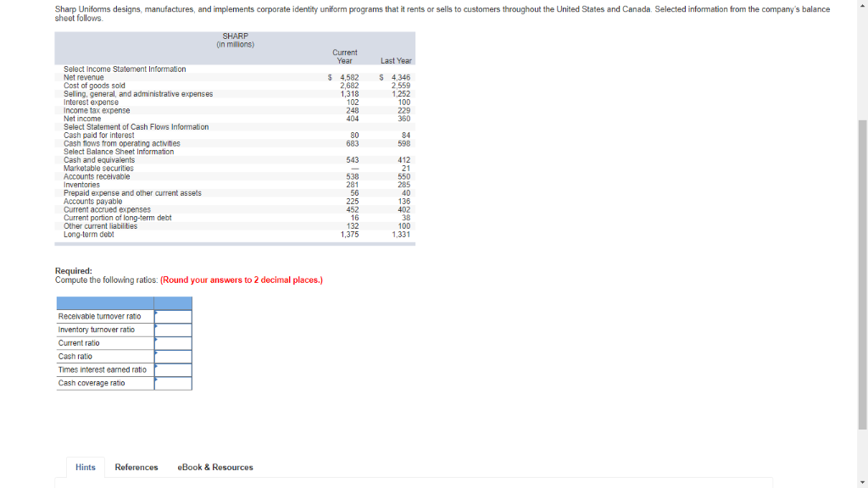Select Cash flows from operating activities label
This screenshot has height=488, width=868.
click(122, 144)
